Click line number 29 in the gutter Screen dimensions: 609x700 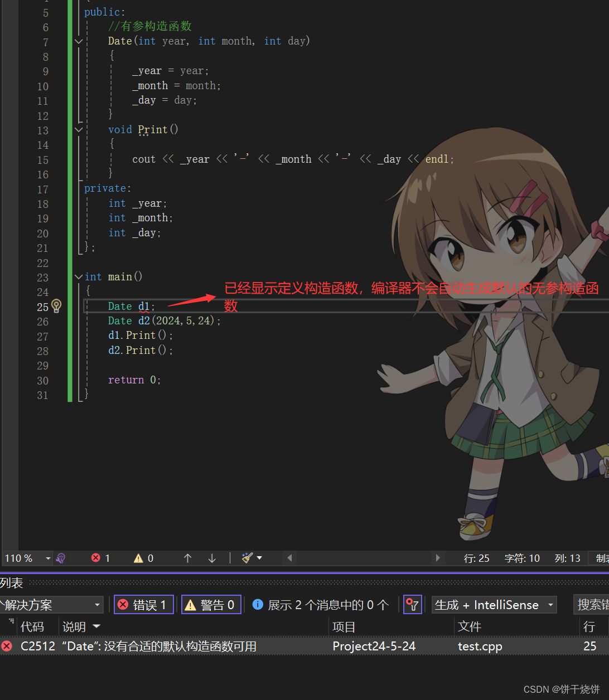point(42,366)
